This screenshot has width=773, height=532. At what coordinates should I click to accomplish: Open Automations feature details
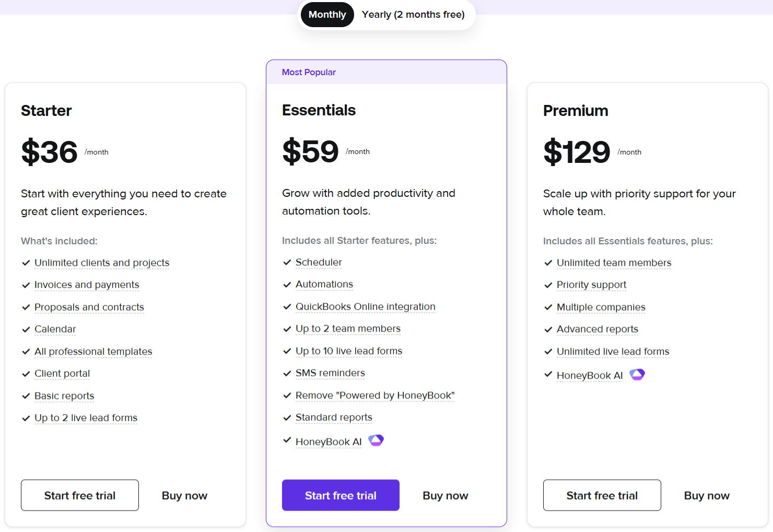coord(324,284)
